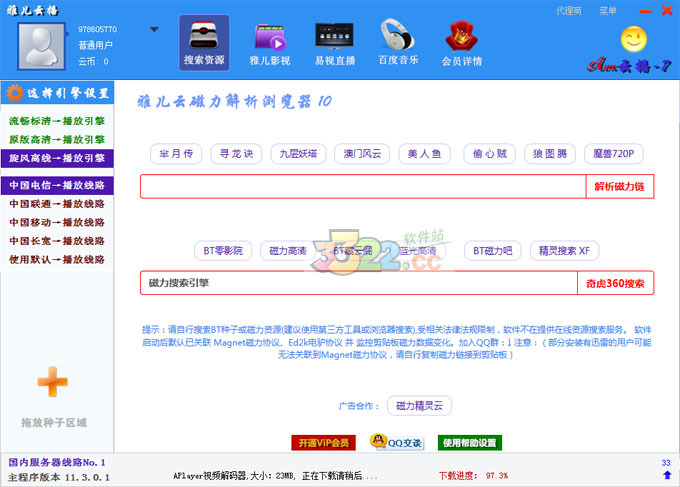Open the 菜单 menu in title bar

[608, 11]
